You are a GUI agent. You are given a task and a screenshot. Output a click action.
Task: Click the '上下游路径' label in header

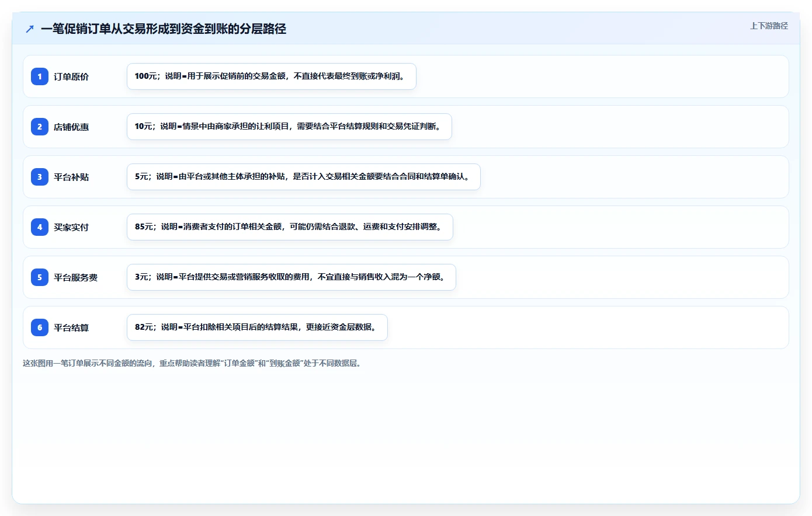(x=769, y=26)
